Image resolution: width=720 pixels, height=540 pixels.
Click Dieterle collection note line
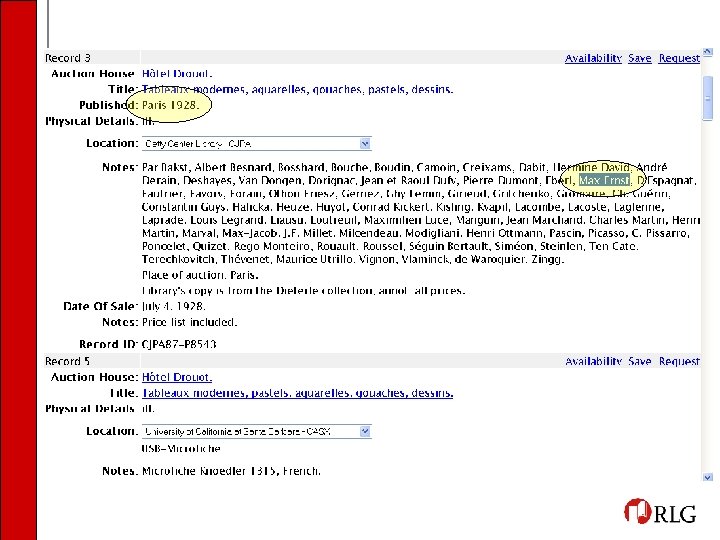[303, 291]
